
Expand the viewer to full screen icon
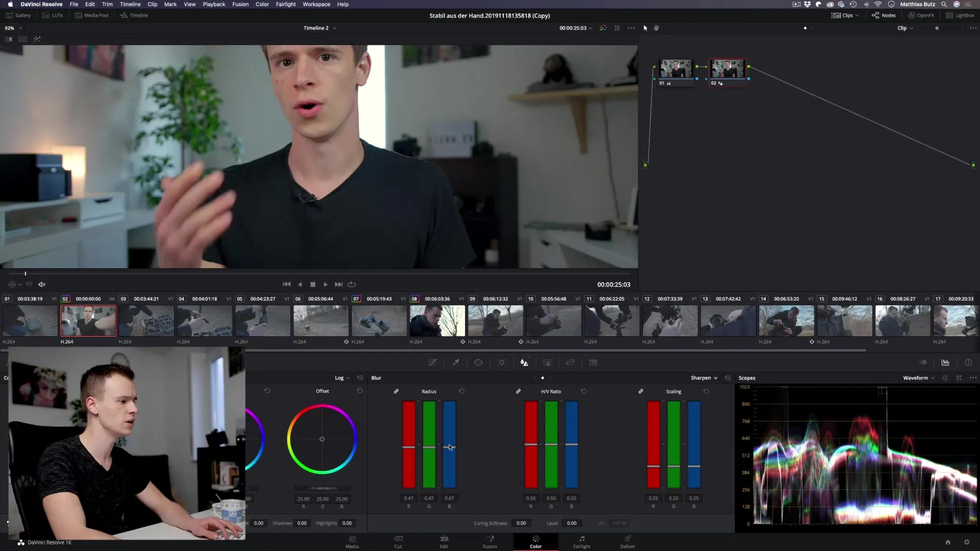[617, 28]
